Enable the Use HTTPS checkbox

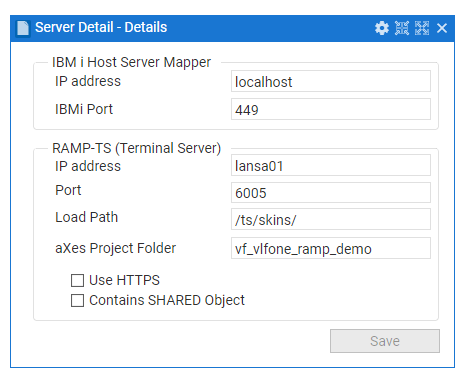pyautogui.click(x=77, y=280)
